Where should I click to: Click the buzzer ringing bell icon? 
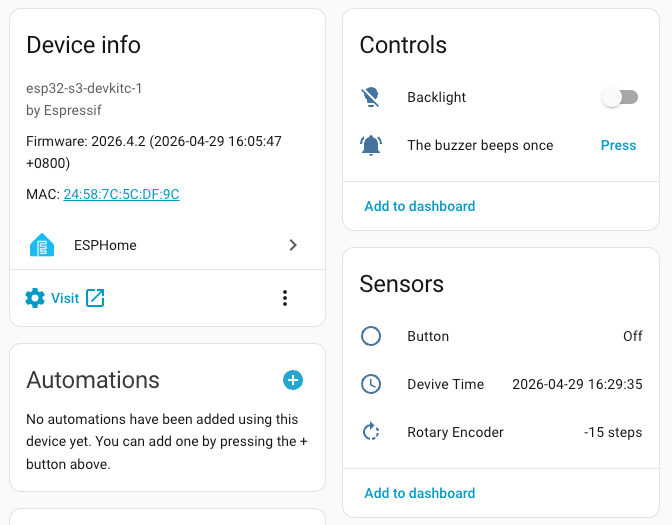click(371, 145)
